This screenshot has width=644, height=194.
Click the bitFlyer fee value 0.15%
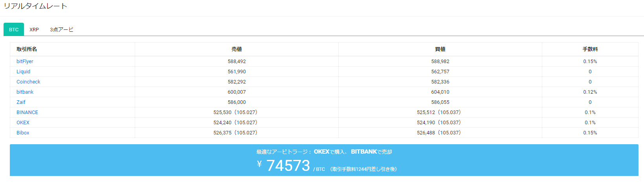point(590,62)
